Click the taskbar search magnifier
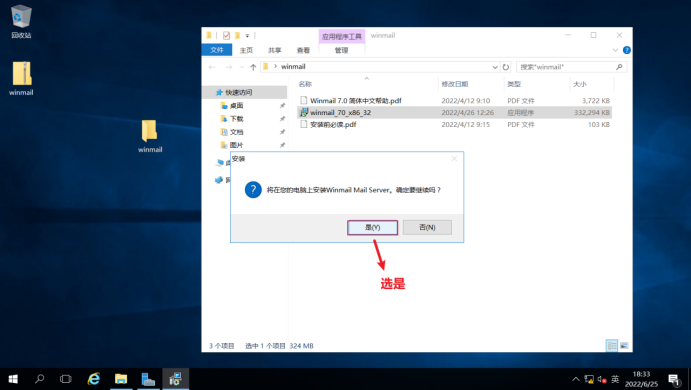The image size is (691, 390). coord(40,379)
